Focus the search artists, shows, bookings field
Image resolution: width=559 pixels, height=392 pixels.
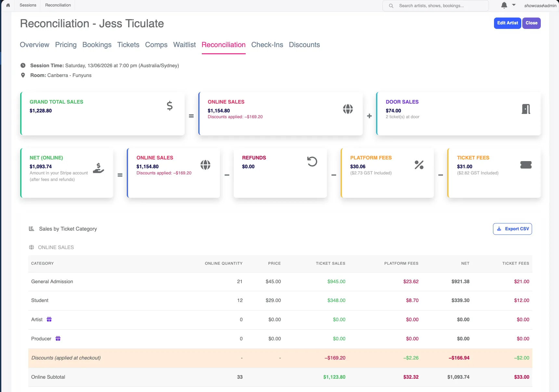[x=435, y=6]
